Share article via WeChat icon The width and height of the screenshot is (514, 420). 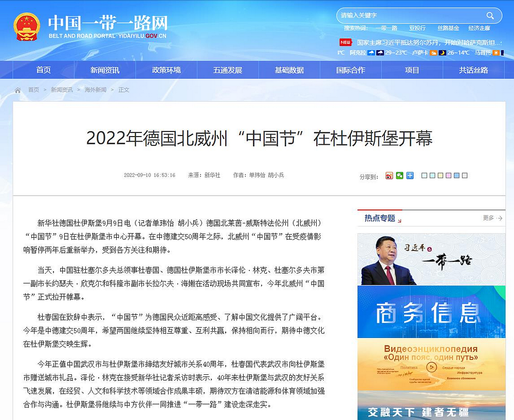pyautogui.click(x=399, y=176)
